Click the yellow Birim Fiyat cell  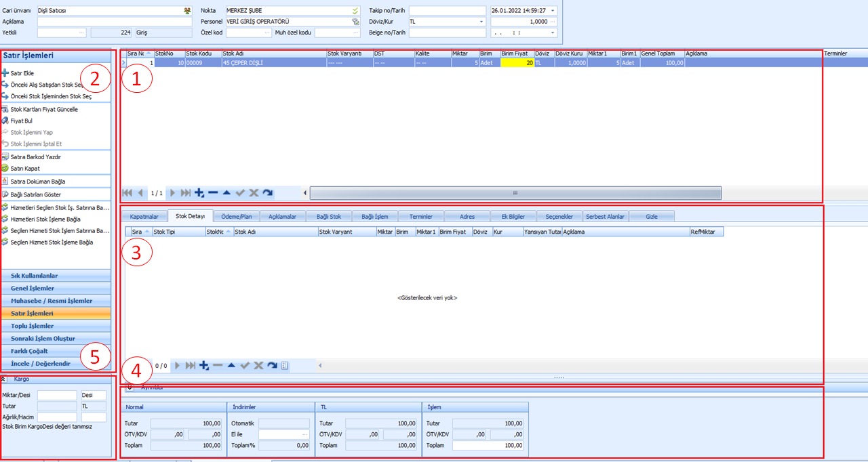pos(517,62)
